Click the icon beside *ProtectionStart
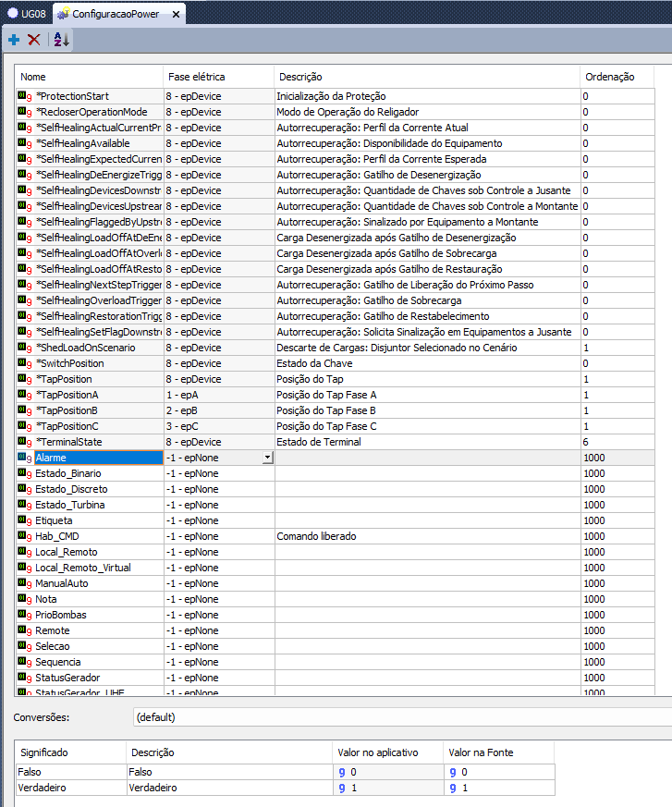This screenshot has width=672, height=807. [25, 96]
